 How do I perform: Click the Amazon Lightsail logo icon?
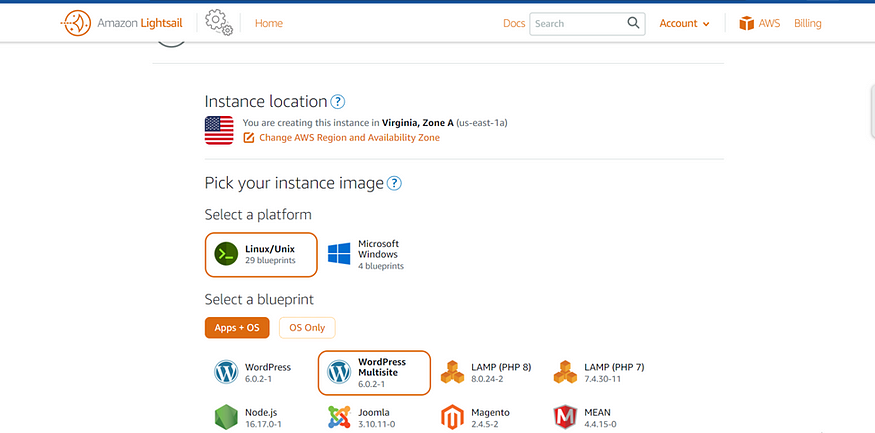click(x=76, y=23)
